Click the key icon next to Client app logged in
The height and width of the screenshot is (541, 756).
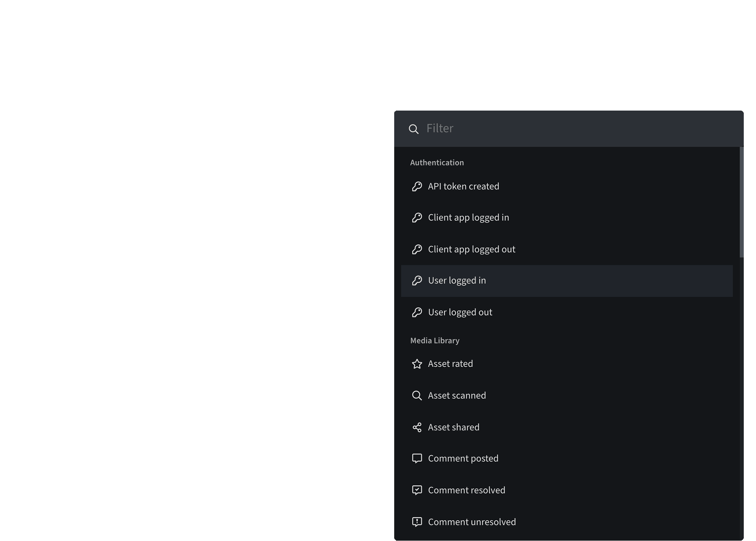click(417, 218)
